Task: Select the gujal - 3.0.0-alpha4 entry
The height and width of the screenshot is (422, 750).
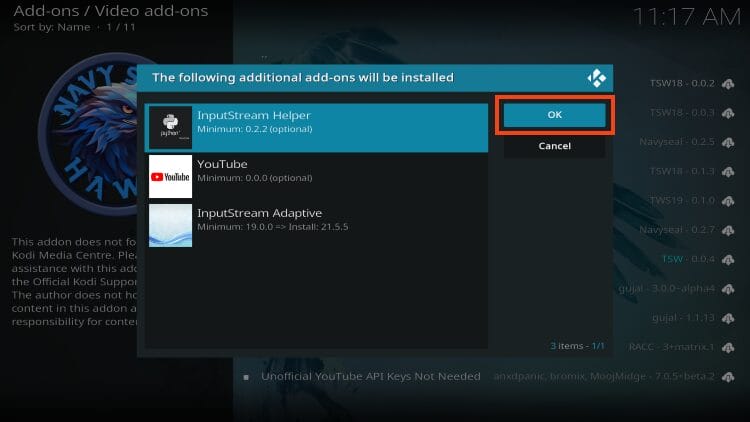Action: coord(667,289)
